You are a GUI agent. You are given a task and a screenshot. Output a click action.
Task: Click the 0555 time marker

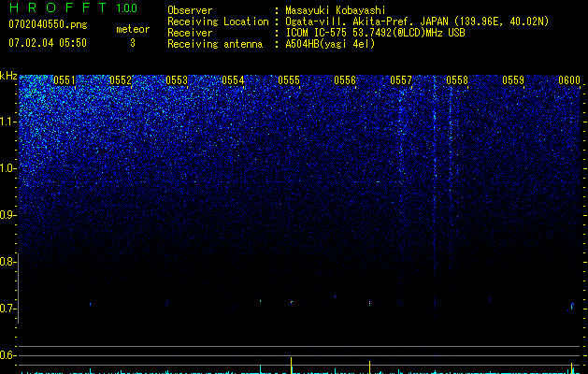click(x=289, y=80)
